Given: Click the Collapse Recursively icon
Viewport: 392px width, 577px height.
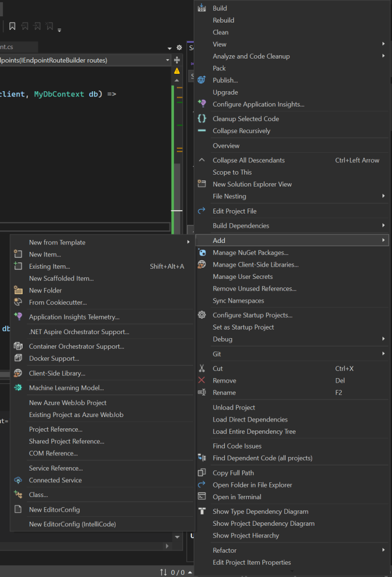Looking at the screenshot, I should click(202, 130).
